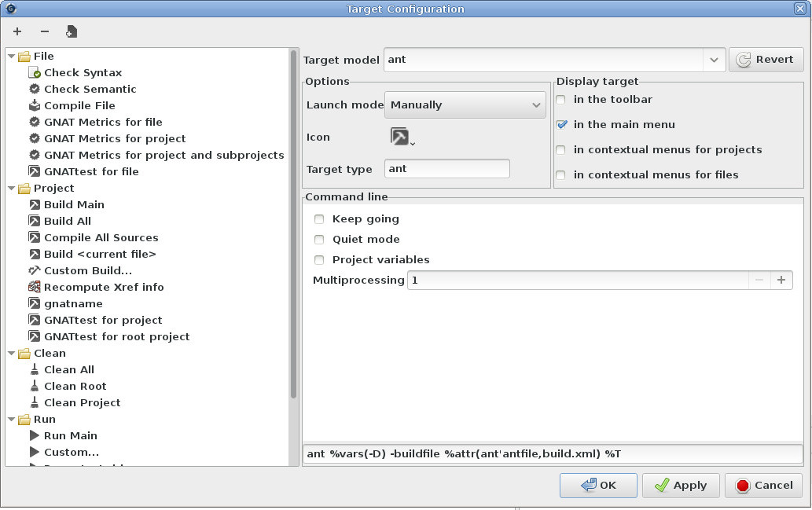Click the Compile File icon
Screen dimensions: 812x510
click(x=34, y=105)
